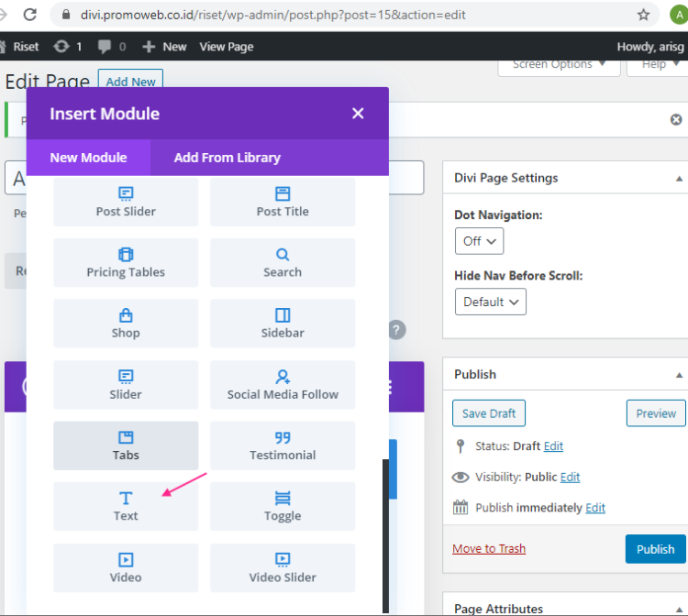The width and height of the screenshot is (688, 616).
Task: Switch to the New Module tab
Action: click(x=88, y=158)
